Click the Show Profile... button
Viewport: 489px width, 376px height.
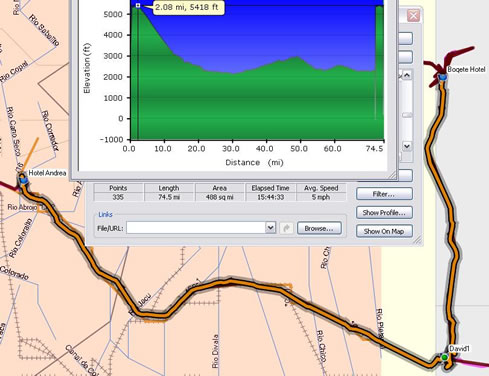pyautogui.click(x=384, y=213)
